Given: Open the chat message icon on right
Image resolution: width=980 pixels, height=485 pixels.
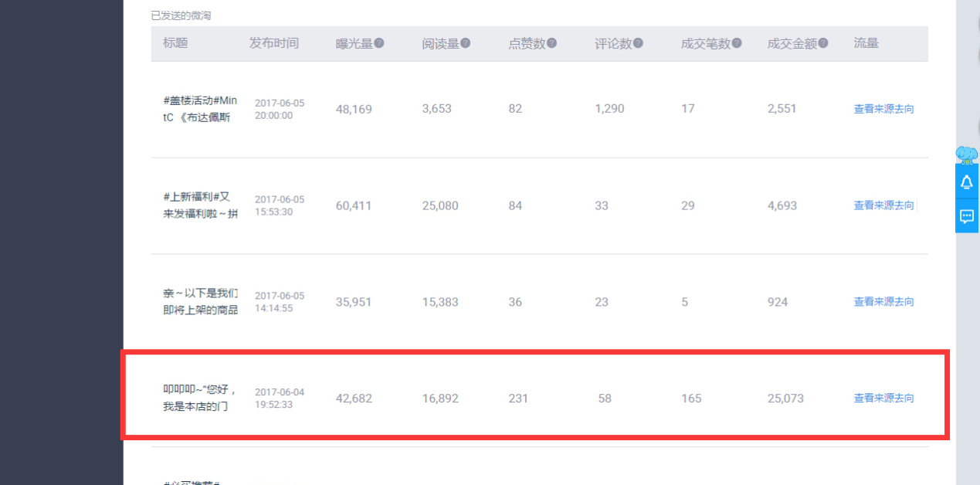Looking at the screenshot, I should (967, 216).
